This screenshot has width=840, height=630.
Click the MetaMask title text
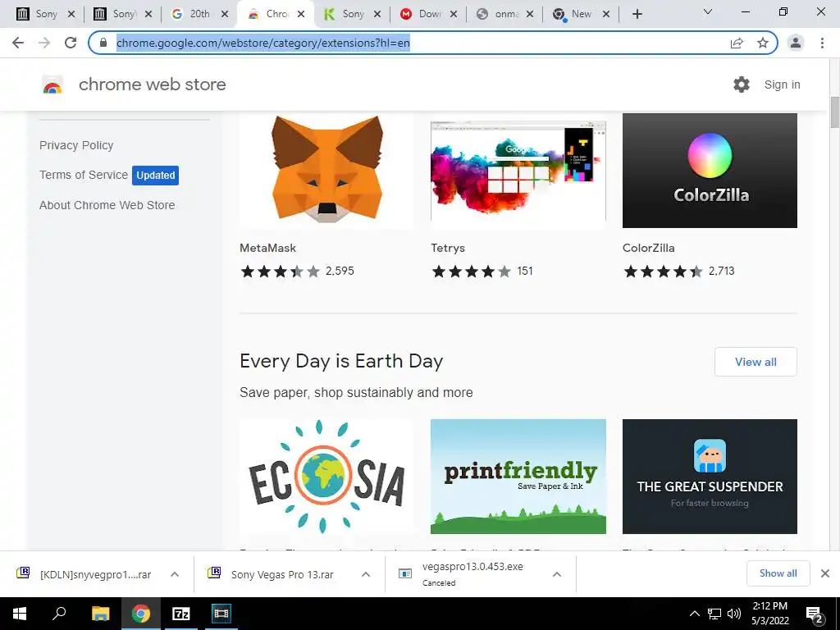point(268,248)
